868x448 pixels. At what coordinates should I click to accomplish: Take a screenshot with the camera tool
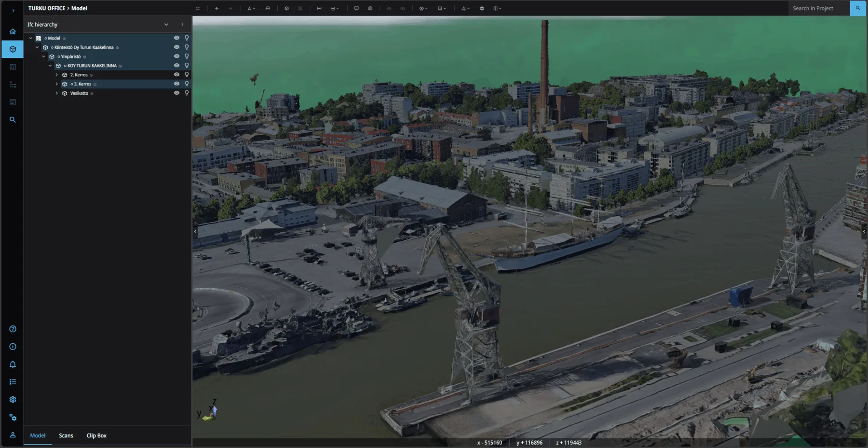pyautogui.click(x=370, y=8)
